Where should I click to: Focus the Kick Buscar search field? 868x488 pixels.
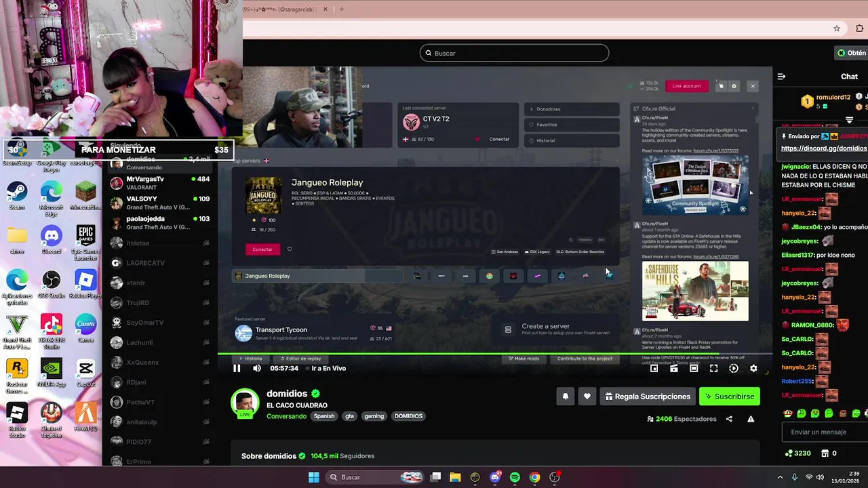[514, 53]
